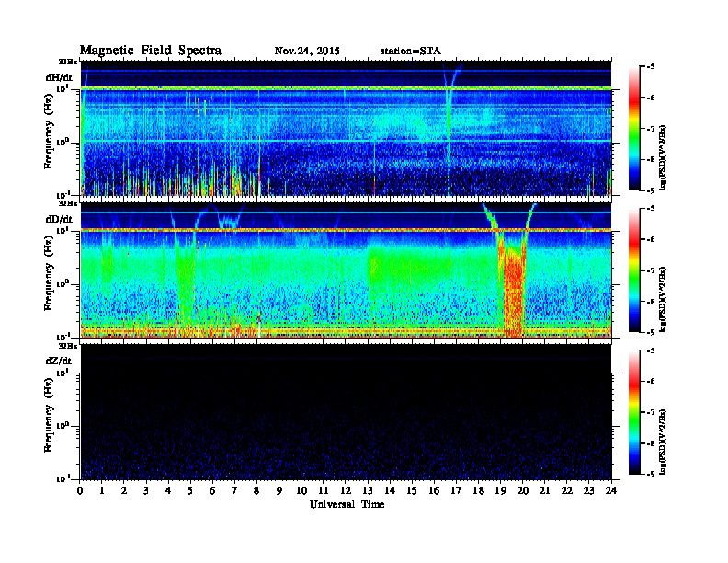Screen dimensions: 728x563
Task: Click hour tick label '9' on time axis
Action: [279, 490]
